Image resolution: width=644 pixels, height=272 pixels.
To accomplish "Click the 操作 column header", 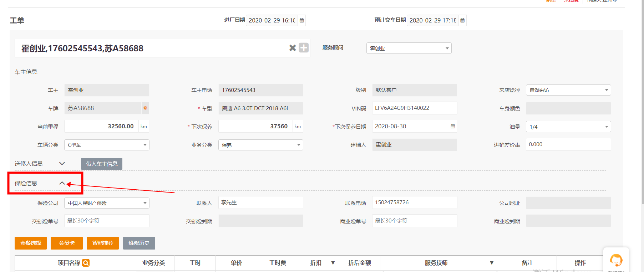I will tap(580, 263).
